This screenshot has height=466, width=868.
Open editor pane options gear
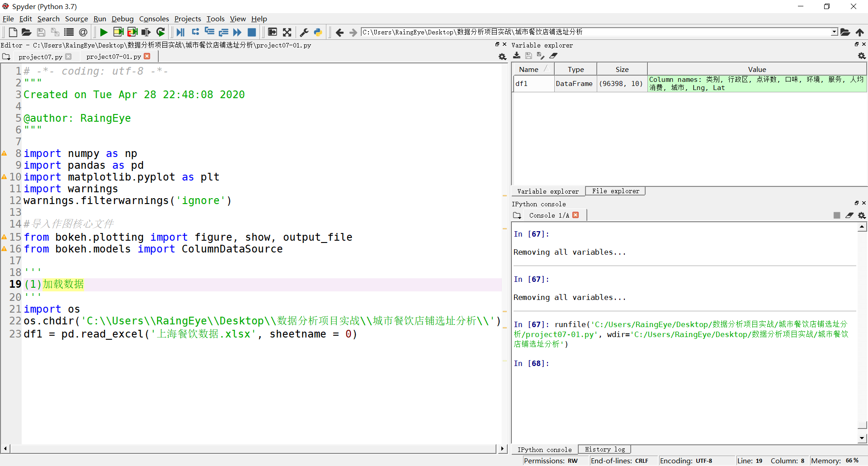point(502,57)
